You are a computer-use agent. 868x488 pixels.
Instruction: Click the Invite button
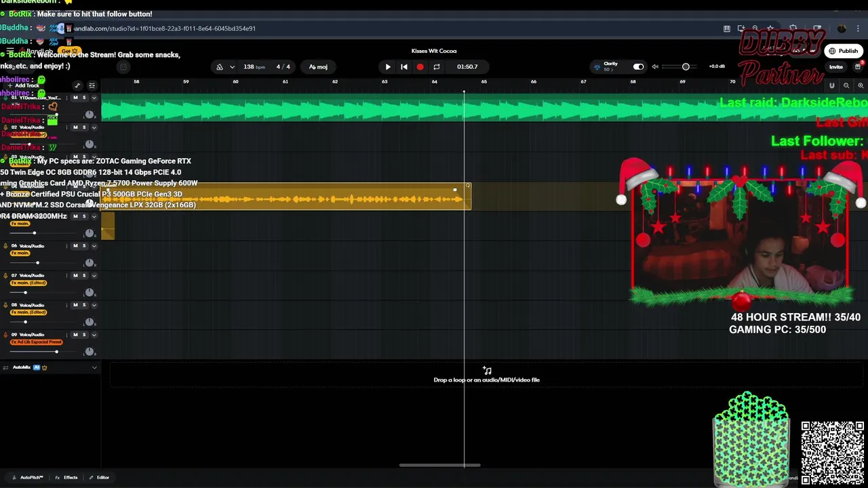pyautogui.click(x=836, y=67)
